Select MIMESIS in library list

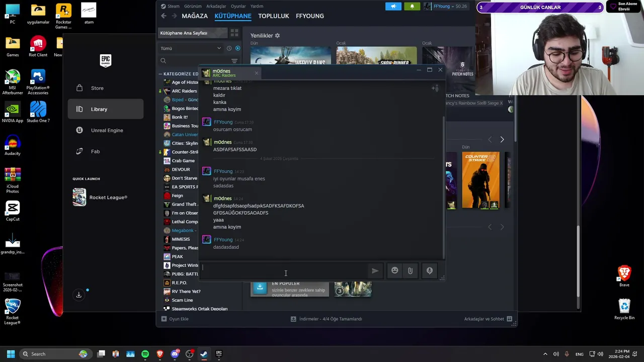tap(181, 239)
